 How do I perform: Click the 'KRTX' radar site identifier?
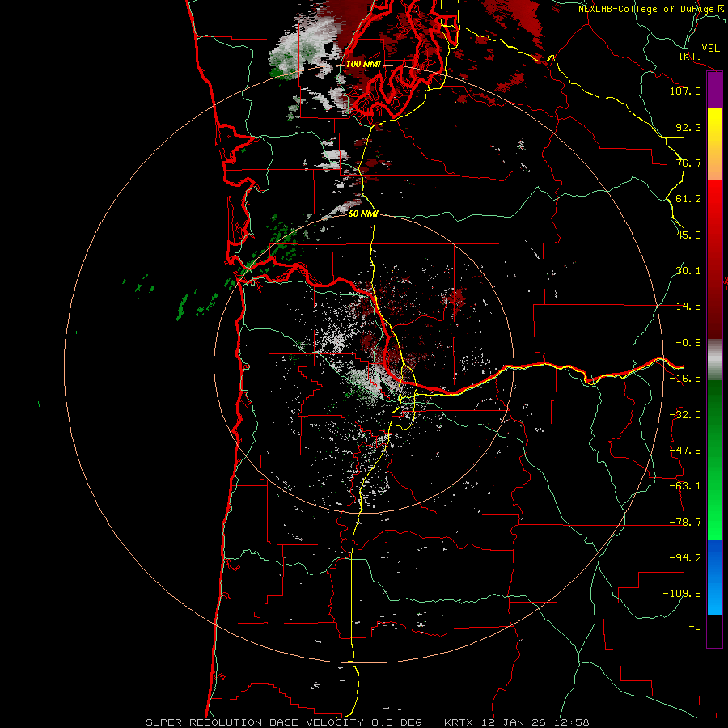tap(459, 722)
